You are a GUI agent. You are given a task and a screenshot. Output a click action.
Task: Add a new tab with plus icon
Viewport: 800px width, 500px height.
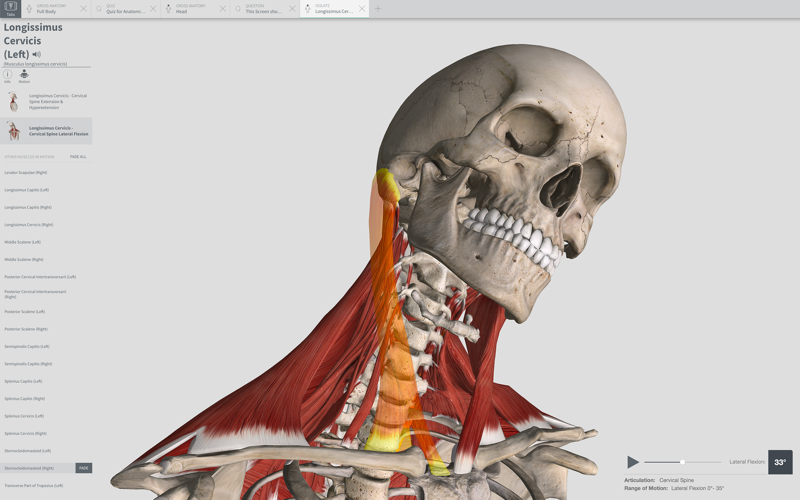(378, 9)
